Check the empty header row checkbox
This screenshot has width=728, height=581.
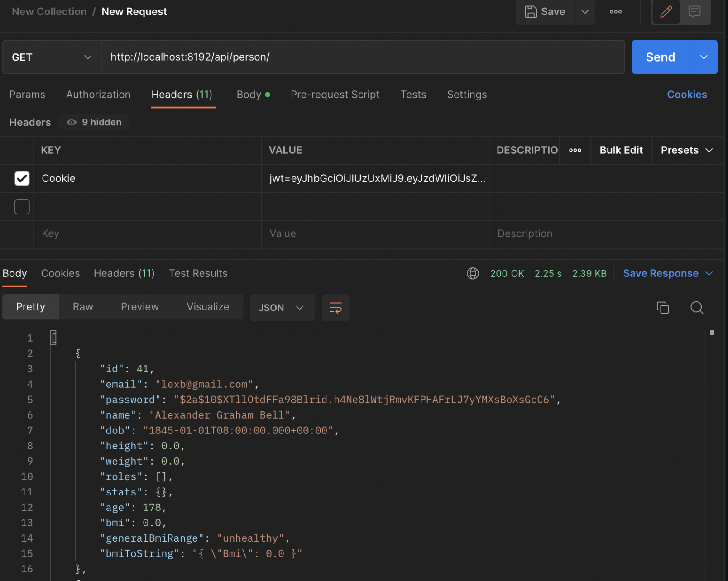(22, 207)
